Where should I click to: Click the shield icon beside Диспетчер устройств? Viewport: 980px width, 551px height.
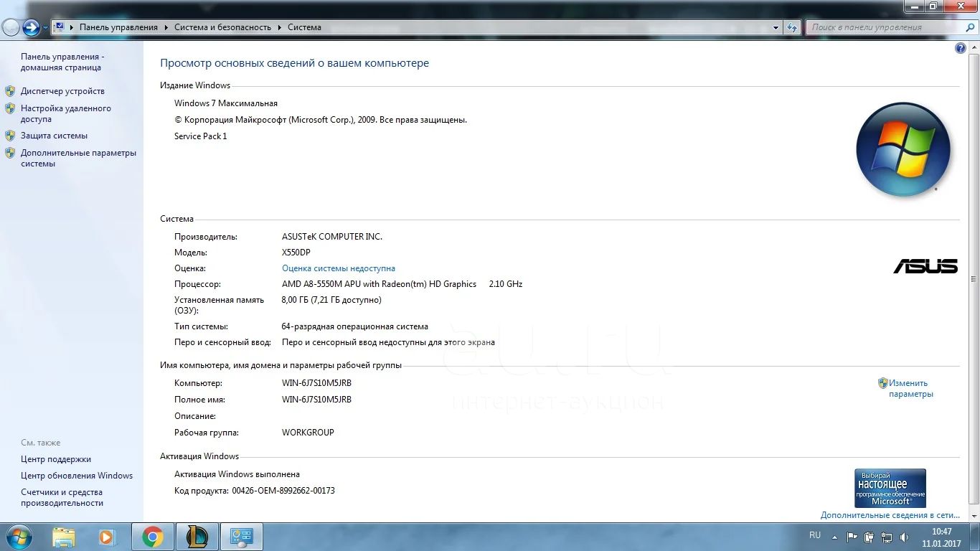[10, 91]
